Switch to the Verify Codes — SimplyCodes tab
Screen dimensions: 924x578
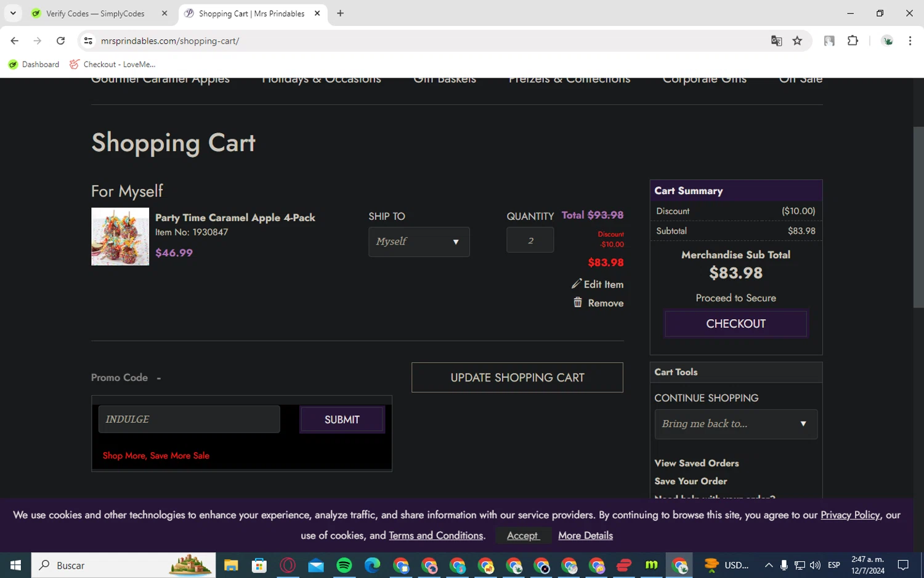click(x=95, y=13)
